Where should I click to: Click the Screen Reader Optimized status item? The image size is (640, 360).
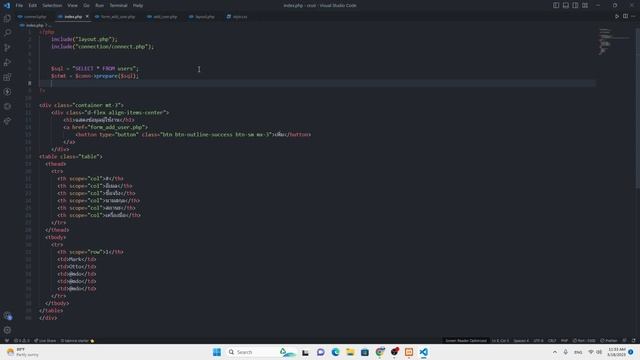click(466, 340)
